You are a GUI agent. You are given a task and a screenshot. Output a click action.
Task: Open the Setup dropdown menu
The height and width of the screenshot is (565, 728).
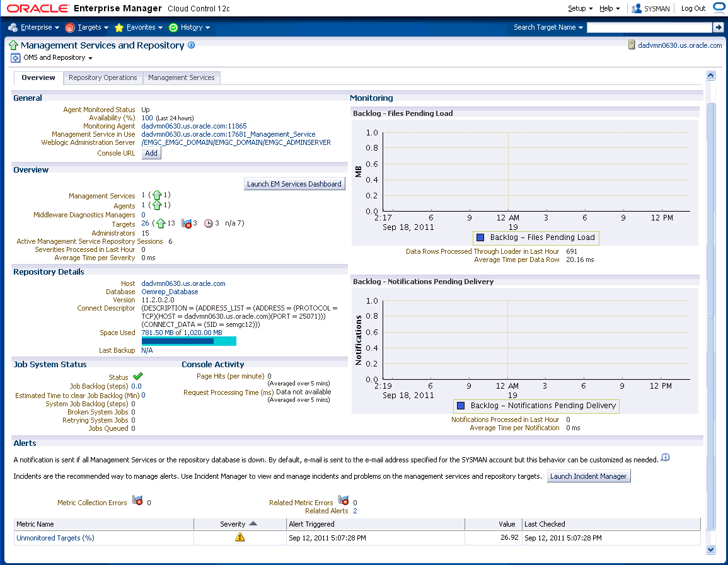(x=580, y=8)
